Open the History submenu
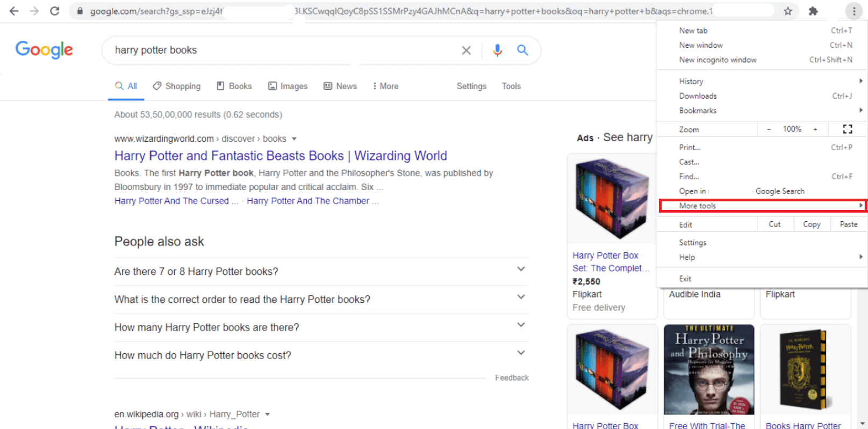868x429 pixels. pyautogui.click(x=762, y=81)
